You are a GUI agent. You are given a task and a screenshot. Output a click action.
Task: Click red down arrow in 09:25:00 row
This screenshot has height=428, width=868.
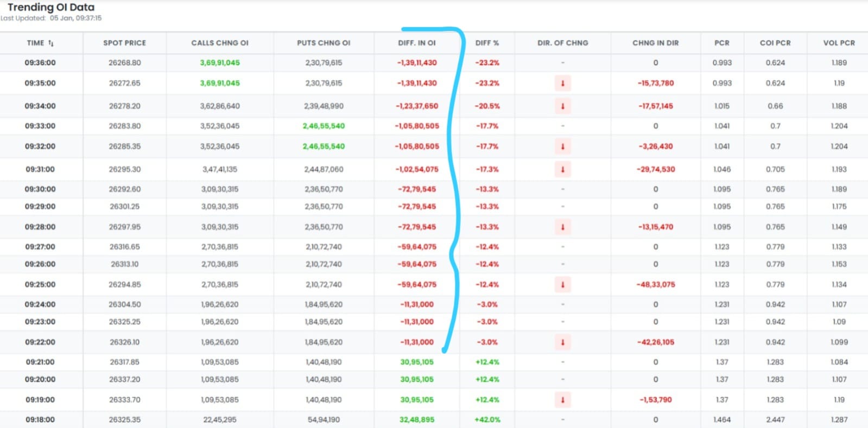(562, 285)
